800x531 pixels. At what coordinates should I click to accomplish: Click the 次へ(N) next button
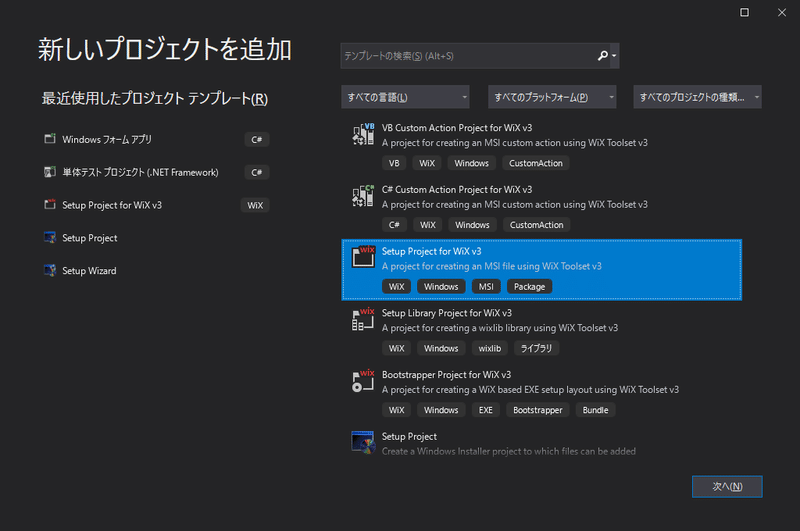point(727,487)
